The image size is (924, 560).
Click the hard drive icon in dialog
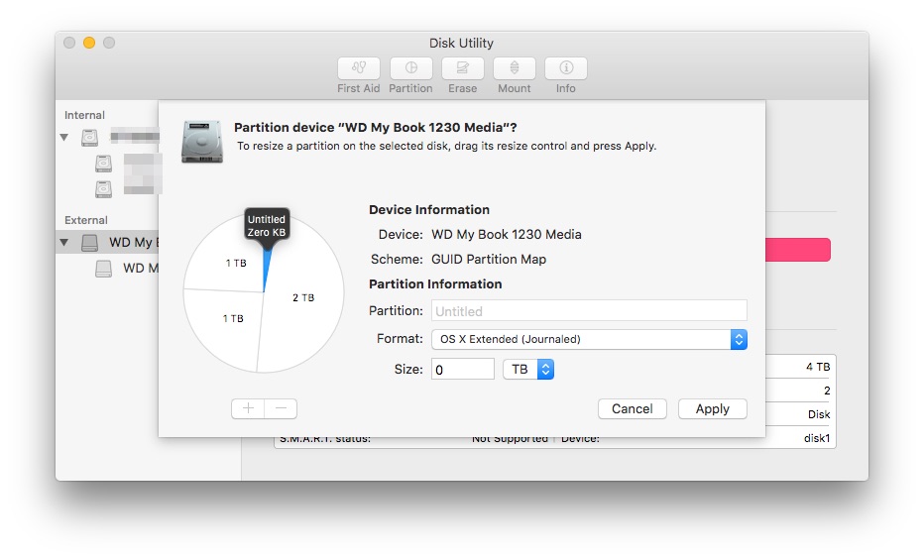202,142
